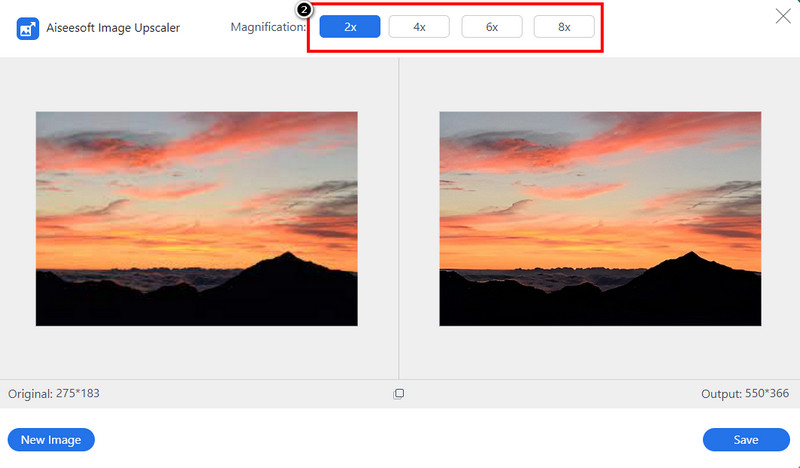Save the upscaled image
The image size is (800, 468).
point(746,439)
